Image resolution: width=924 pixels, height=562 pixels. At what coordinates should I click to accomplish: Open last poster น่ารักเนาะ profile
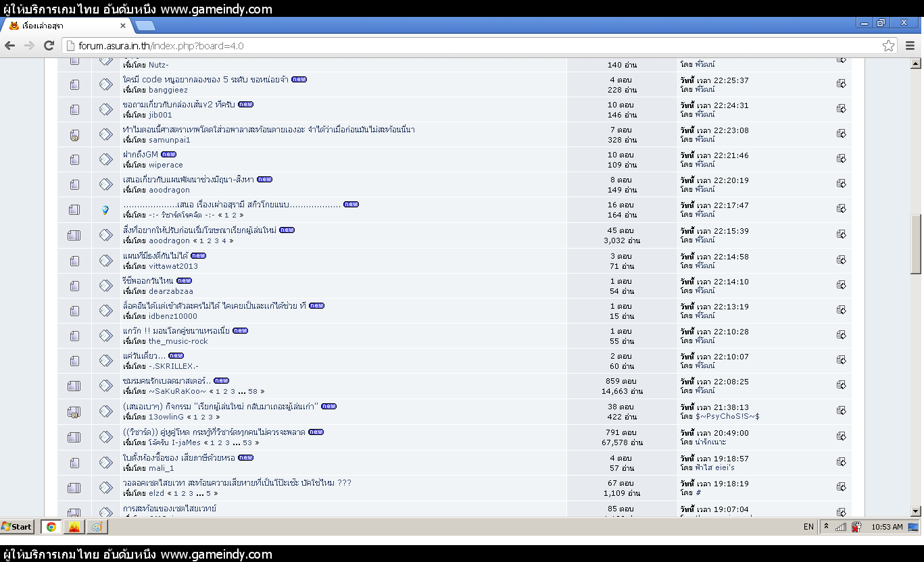711,442
